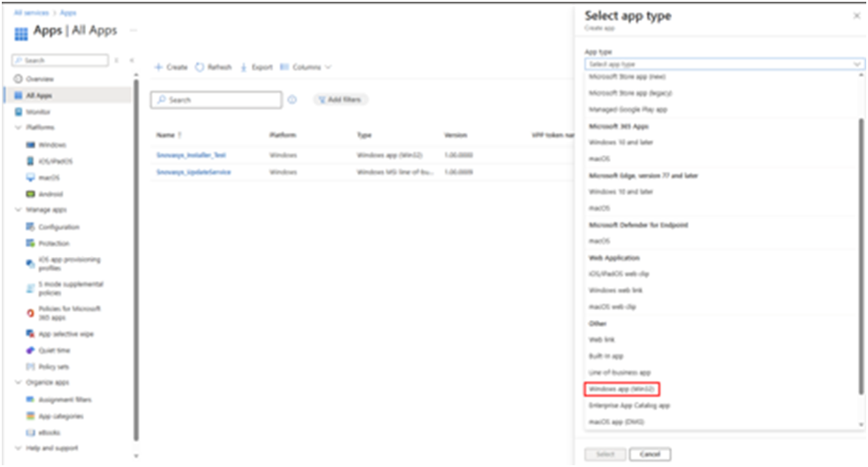Click the Refresh icon in toolbar
This screenshot has height=467, width=868.
tap(199, 67)
